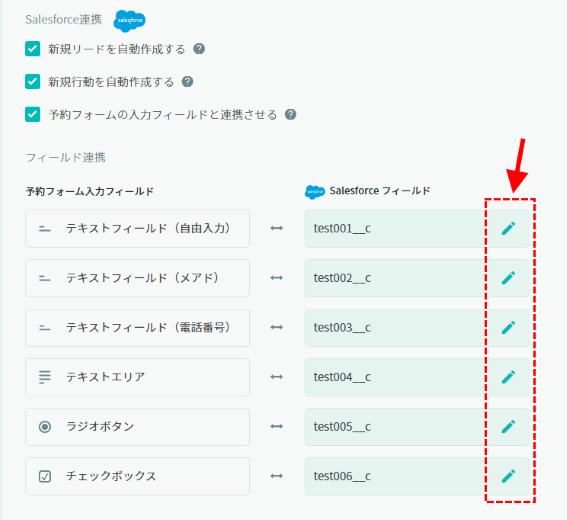Edit the test001__c Salesforce field mapping
The width and height of the screenshot is (567, 520).
point(508,229)
